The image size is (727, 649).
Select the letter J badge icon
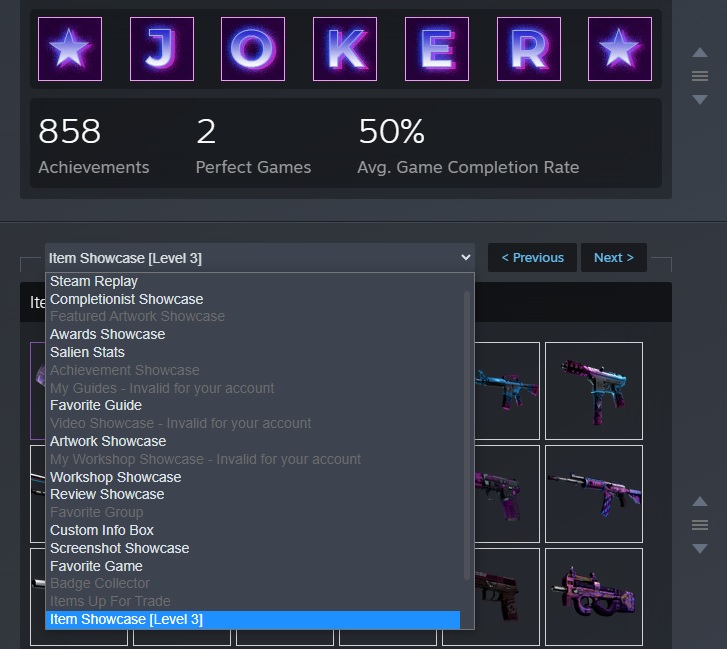(162, 49)
